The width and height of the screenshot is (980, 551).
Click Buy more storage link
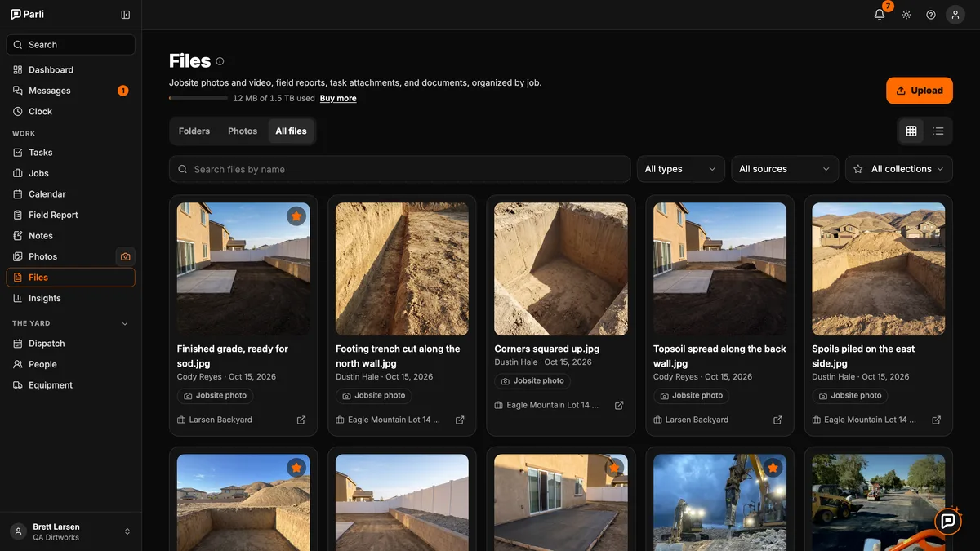pyautogui.click(x=338, y=98)
